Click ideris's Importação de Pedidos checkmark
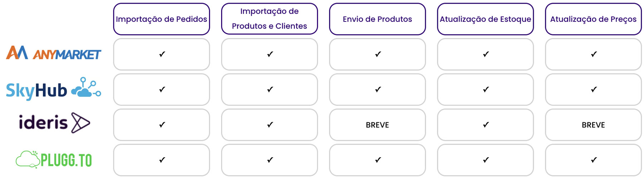Image resolution: width=644 pixels, height=189 pixels. click(x=162, y=125)
